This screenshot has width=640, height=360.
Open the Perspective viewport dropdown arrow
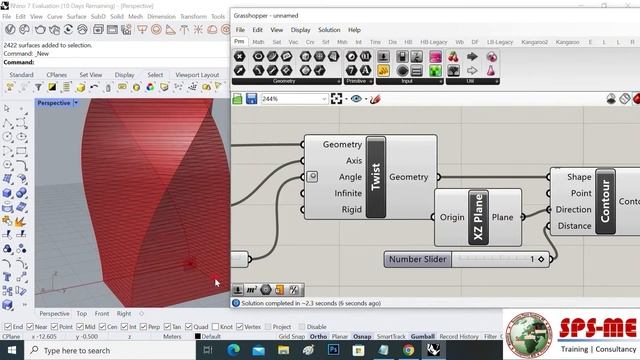point(76,103)
